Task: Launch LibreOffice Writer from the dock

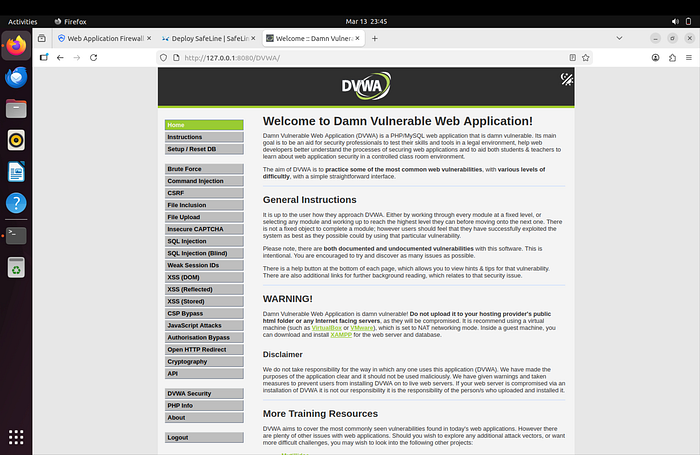Action: click(16, 172)
